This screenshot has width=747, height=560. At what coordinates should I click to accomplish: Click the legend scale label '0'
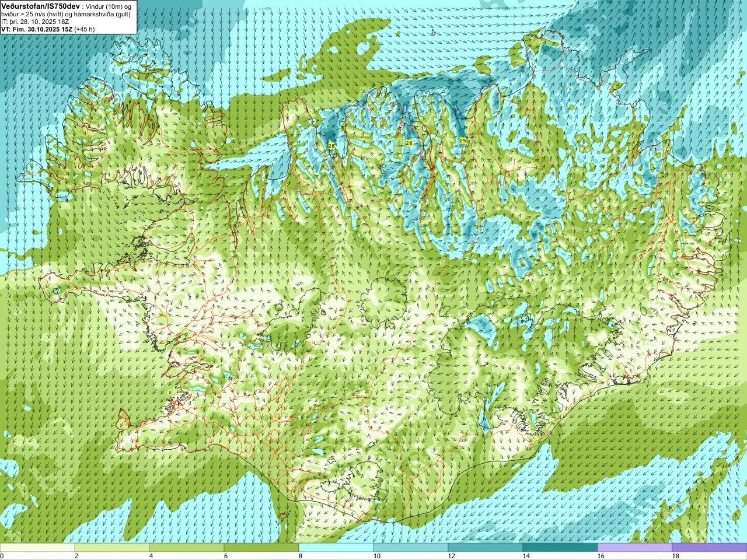click(2, 556)
